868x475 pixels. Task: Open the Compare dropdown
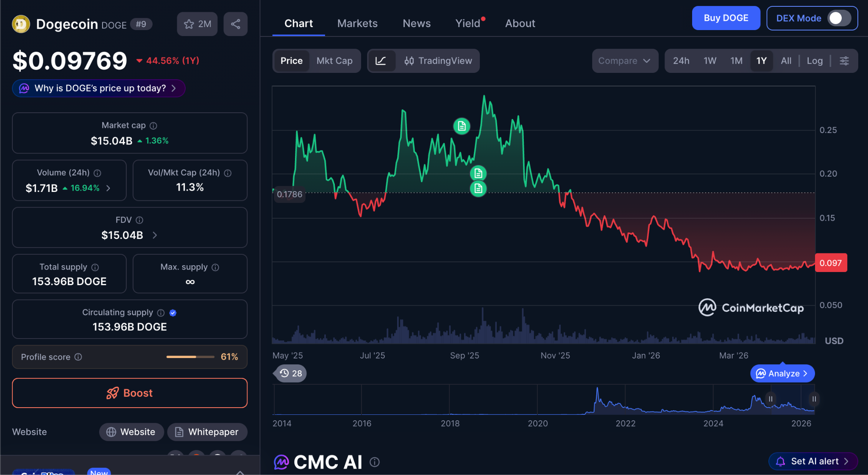pos(624,61)
